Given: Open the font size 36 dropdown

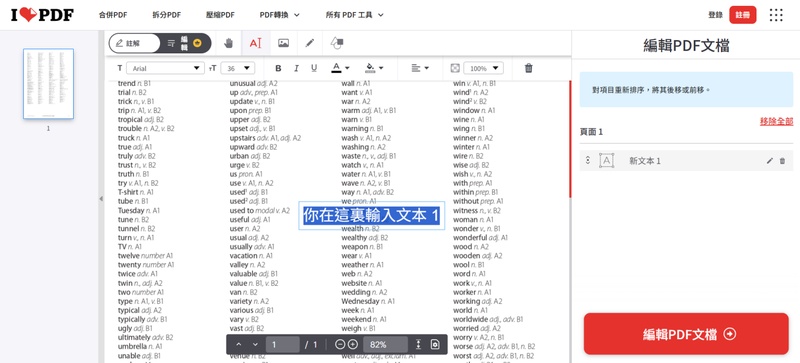Looking at the screenshot, I should point(238,68).
